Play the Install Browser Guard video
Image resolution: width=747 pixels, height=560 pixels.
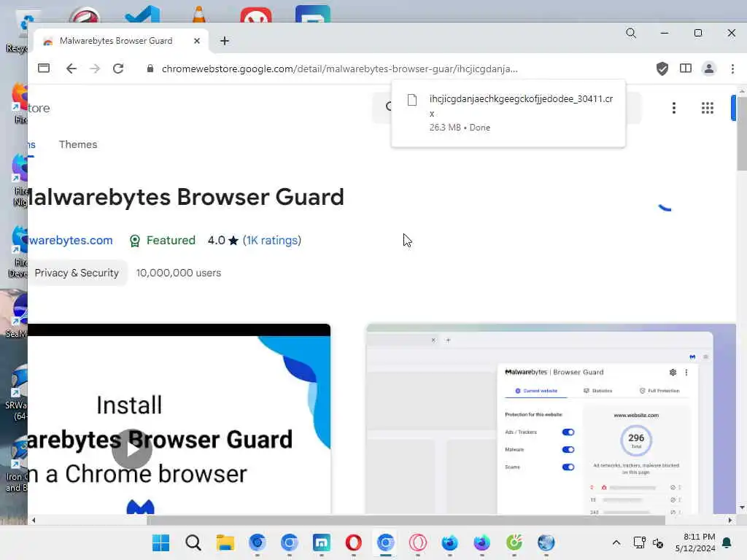pyautogui.click(x=132, y=448)
